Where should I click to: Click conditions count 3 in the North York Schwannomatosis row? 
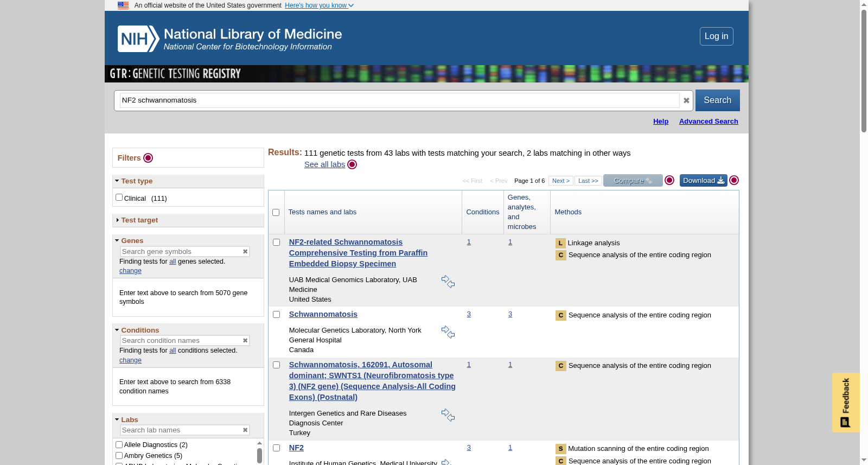tap(469, 314)
